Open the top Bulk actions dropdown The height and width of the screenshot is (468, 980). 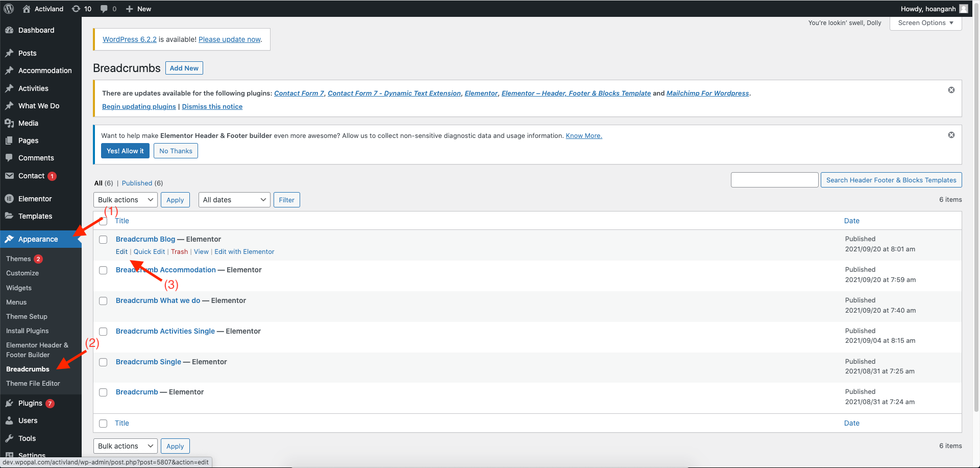(x=125, y=200)
